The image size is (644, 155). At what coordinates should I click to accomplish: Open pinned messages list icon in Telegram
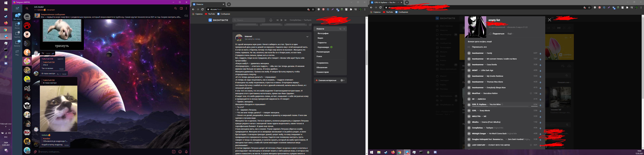tap(186, 16)
